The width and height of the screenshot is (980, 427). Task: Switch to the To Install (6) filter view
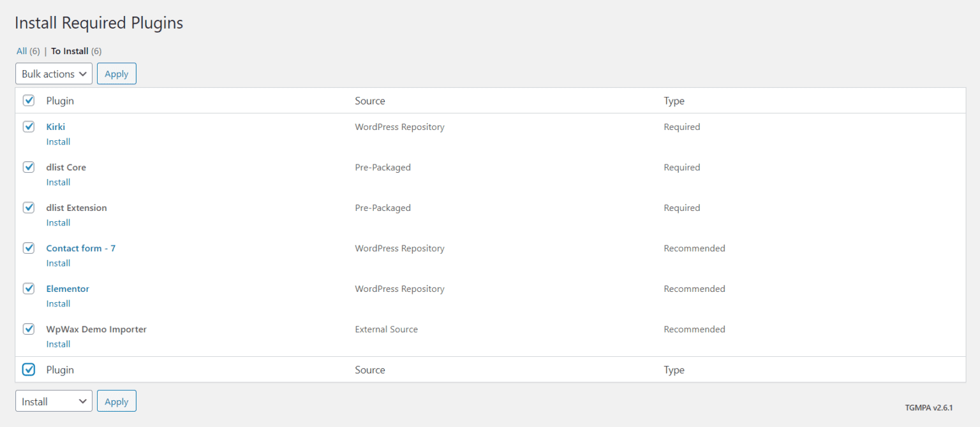(70, 51)
